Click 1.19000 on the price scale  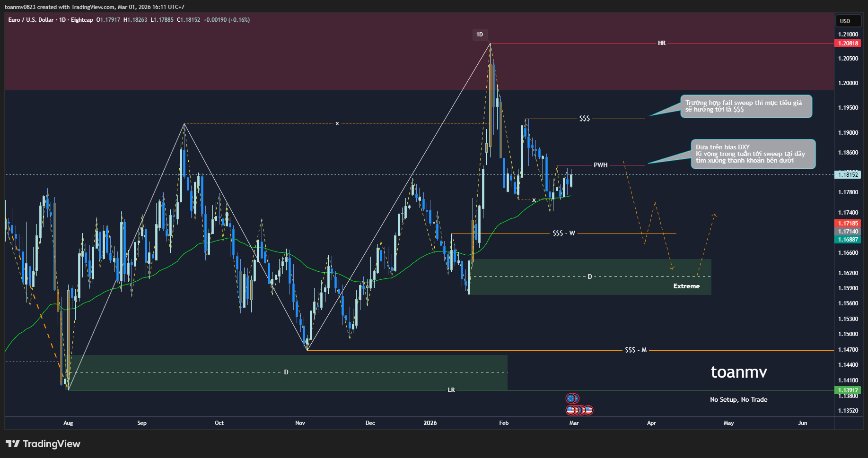coord(848,133)
